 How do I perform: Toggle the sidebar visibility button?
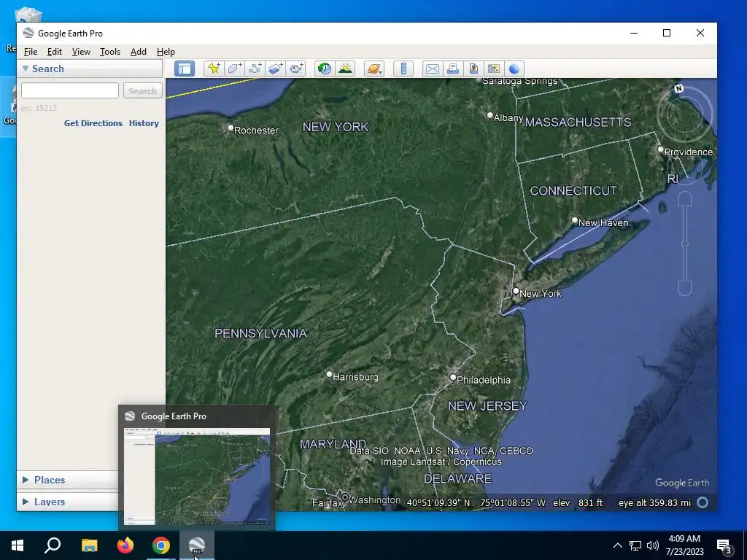tap(185, 69)
